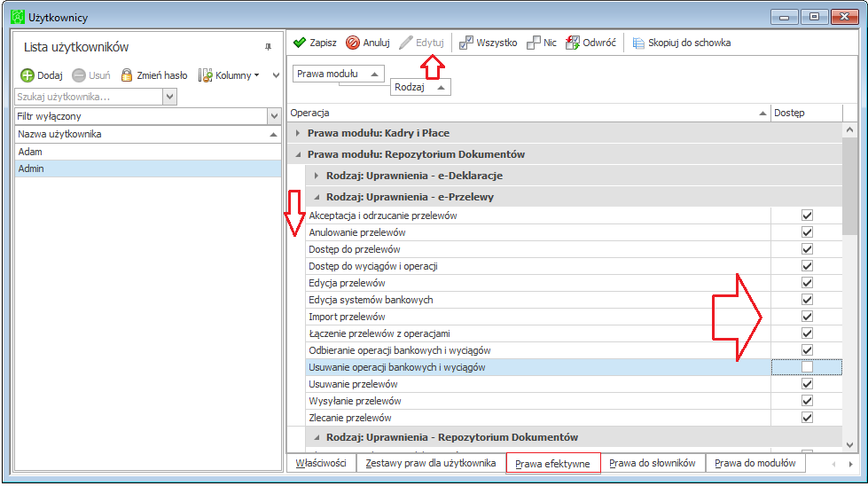Image resolution: width=868 pixels, height=486 pixels.
Task: Sort by Dostęp column header
Action: [807, 113]
